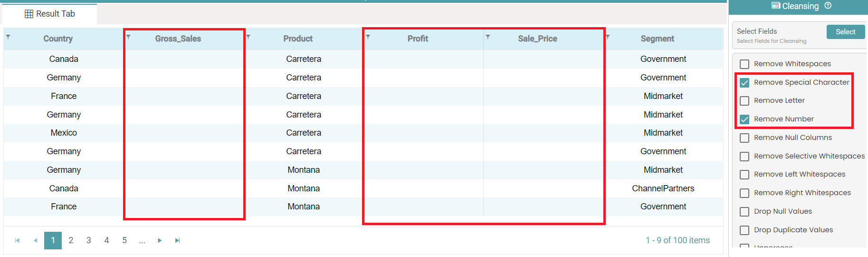This screenshot has width=868, height=257.
Task: Click the Country column filter icon
Action: pyautogui.click(x=8, y=37)
